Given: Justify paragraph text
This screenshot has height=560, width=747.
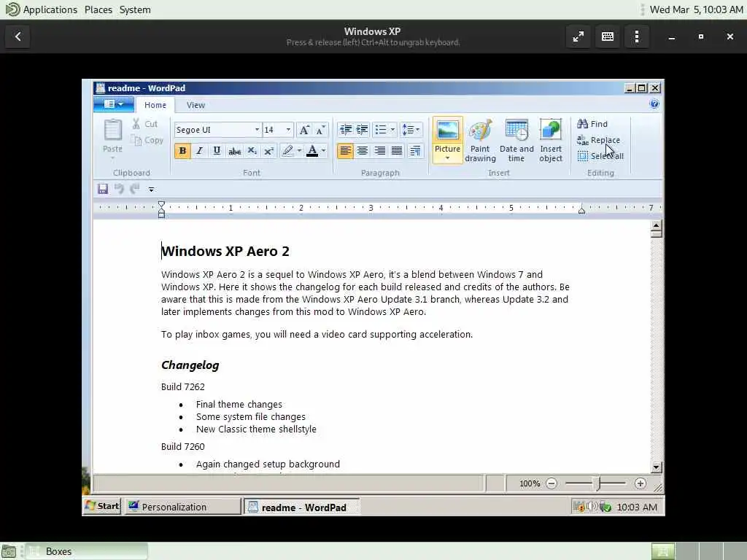Looking at the screenshot, I should coord(396,151).
